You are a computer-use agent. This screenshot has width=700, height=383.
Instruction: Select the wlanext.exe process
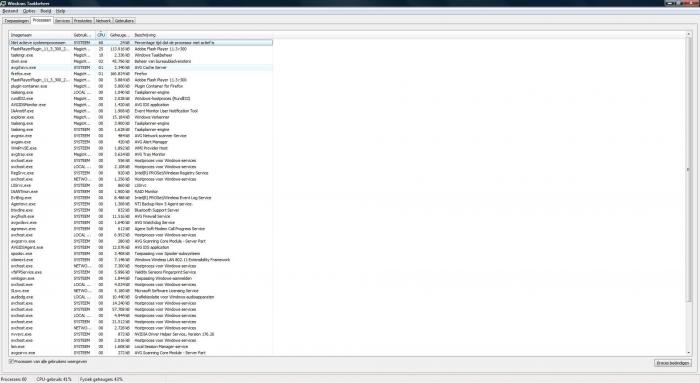pos(141,260)
